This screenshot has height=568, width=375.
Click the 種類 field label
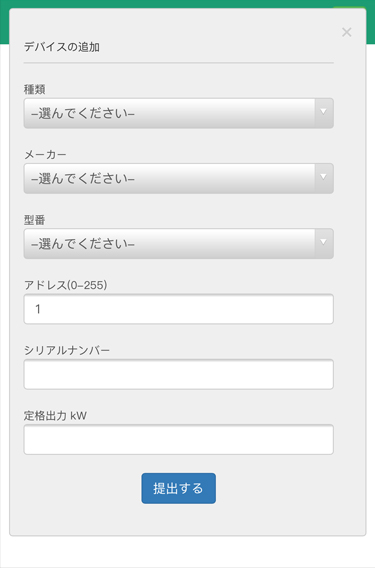[34, 89]
